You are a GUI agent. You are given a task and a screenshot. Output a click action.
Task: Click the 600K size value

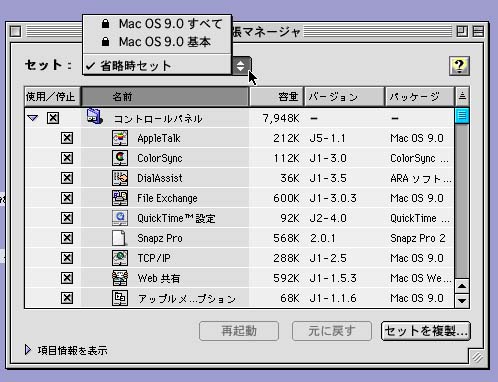point(286,198)
